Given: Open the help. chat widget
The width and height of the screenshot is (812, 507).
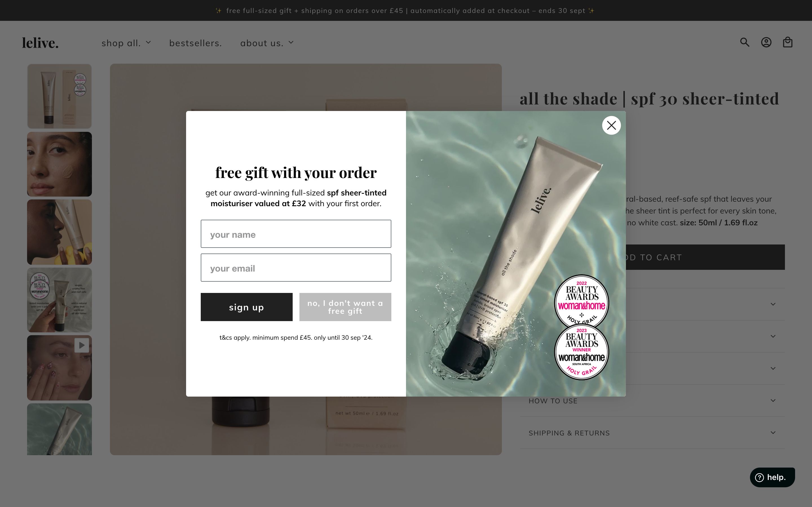Looking at the screenshot, I should point(772,477).
